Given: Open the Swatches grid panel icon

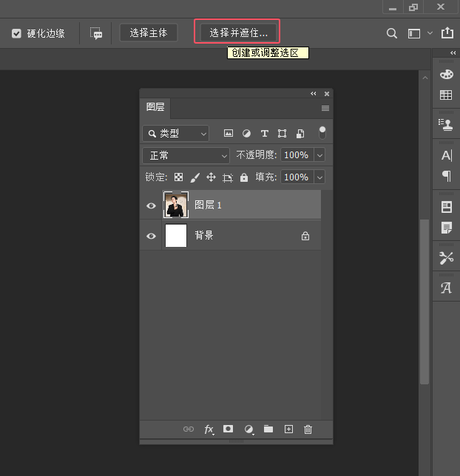Looking at the screenshot, I should (x=446, y=95).
